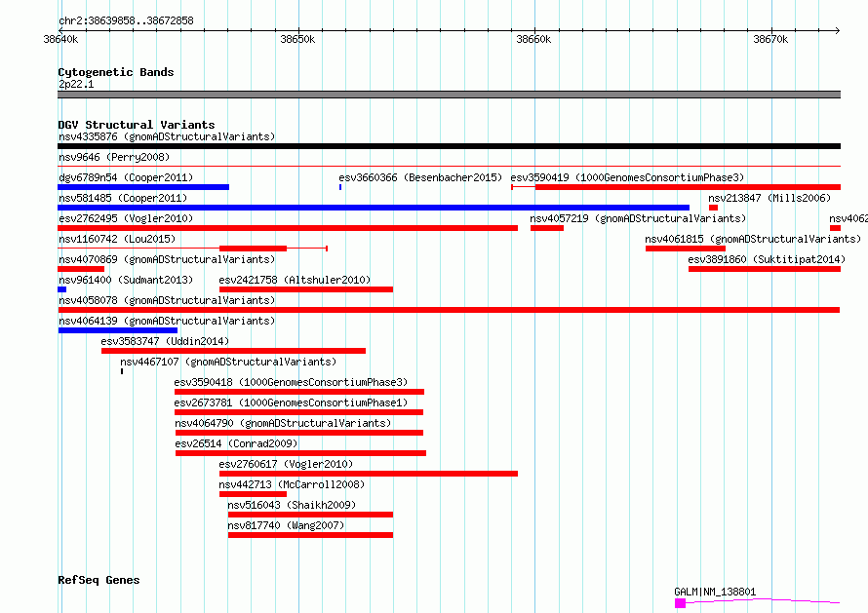Click dgv6789n54 (Cooper2011) label

(126, 177)
